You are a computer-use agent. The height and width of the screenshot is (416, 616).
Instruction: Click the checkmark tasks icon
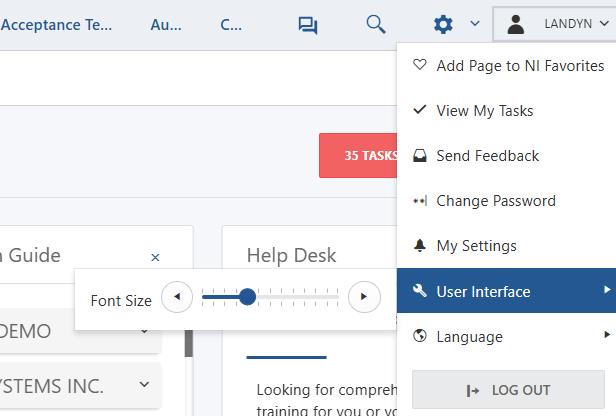click(x=420, y=109)
